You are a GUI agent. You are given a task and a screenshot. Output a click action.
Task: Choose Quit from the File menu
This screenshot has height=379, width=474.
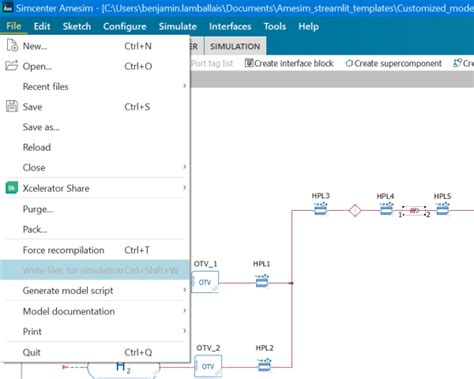tap(95, 352)
